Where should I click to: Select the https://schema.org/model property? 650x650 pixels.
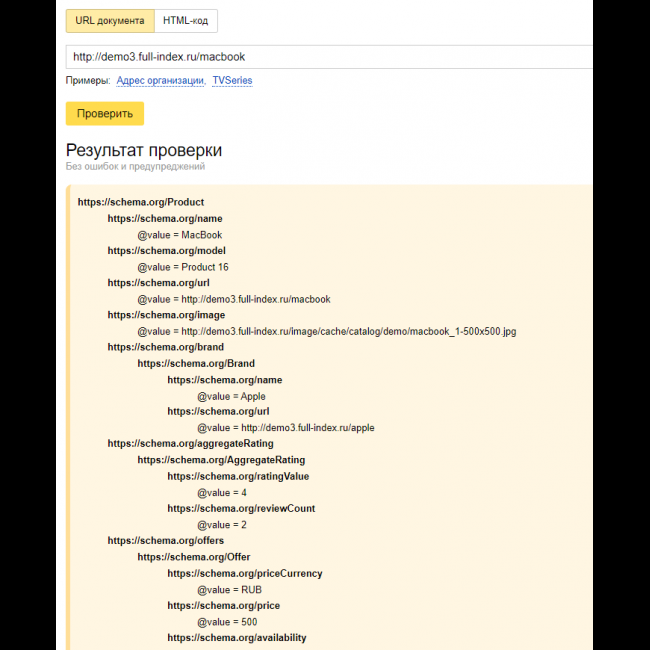(x=166, y=251)
